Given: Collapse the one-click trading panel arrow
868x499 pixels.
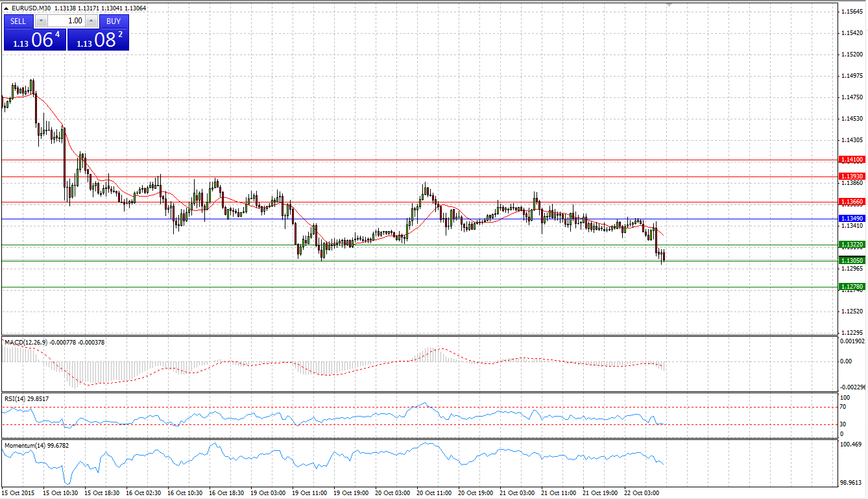Looking at the screenshot, I should tap(6, 8).
